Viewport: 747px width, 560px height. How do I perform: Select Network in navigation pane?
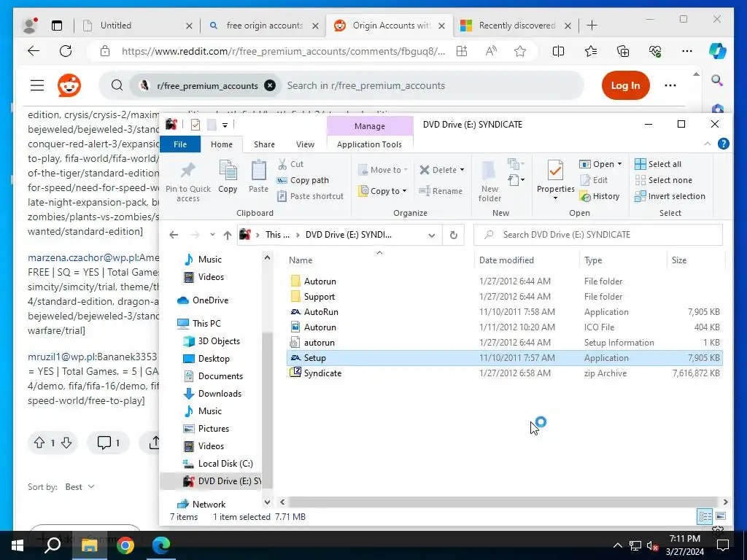201,505
